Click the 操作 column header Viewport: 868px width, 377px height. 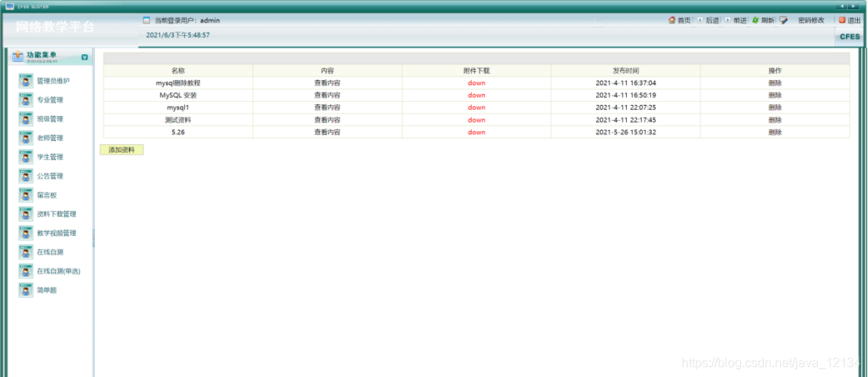(x=775, y=71)
